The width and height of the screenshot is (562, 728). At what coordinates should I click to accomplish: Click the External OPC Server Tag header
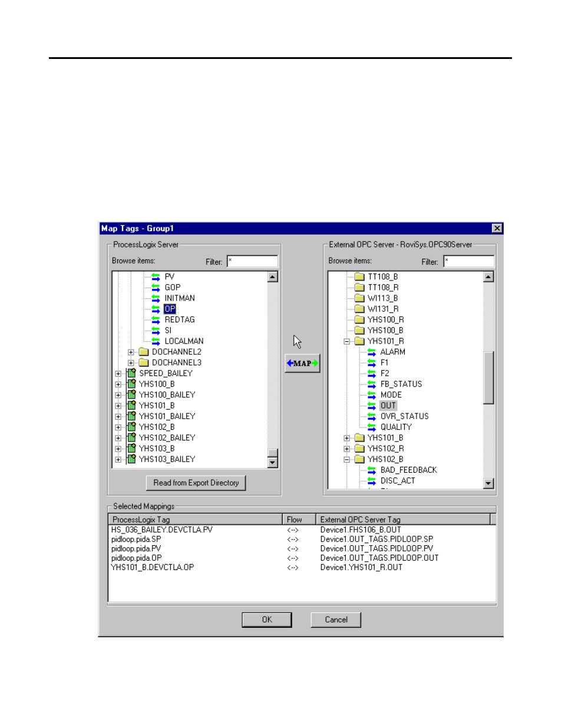(x=403, y=519)
